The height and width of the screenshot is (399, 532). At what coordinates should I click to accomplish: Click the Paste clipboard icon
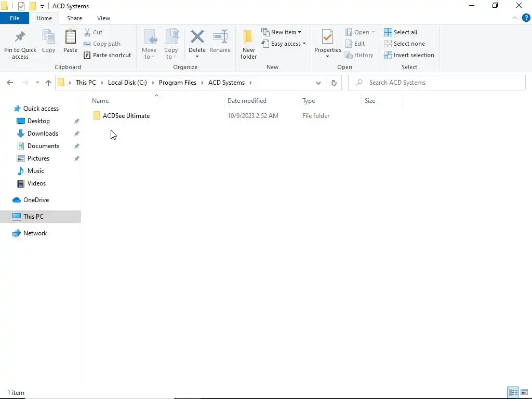click(x=70, y=37)
